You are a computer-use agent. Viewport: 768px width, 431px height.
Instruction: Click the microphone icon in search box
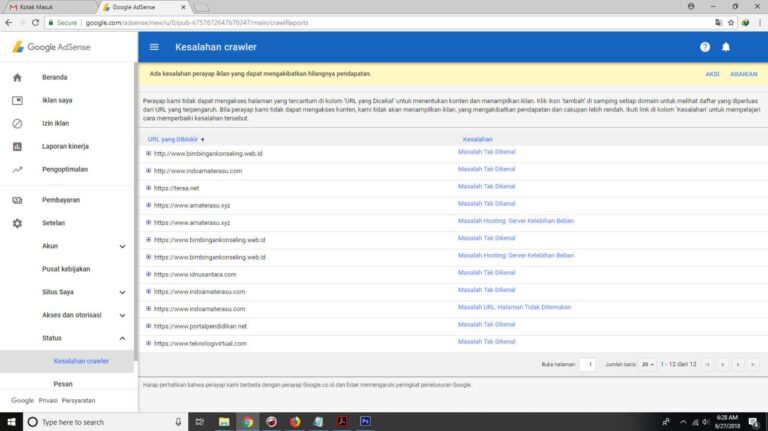pyautogui.click(x=178, y=422)
